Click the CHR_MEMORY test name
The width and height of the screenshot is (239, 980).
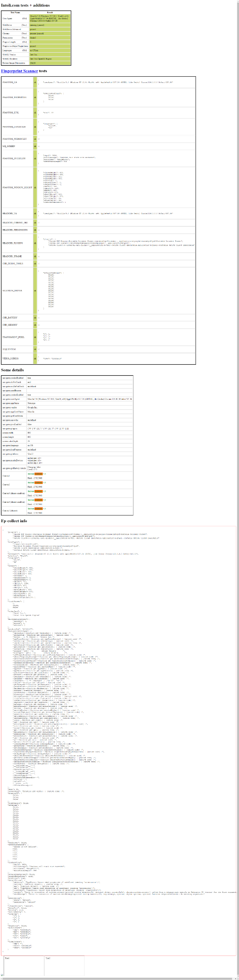(x=10, y=325)
